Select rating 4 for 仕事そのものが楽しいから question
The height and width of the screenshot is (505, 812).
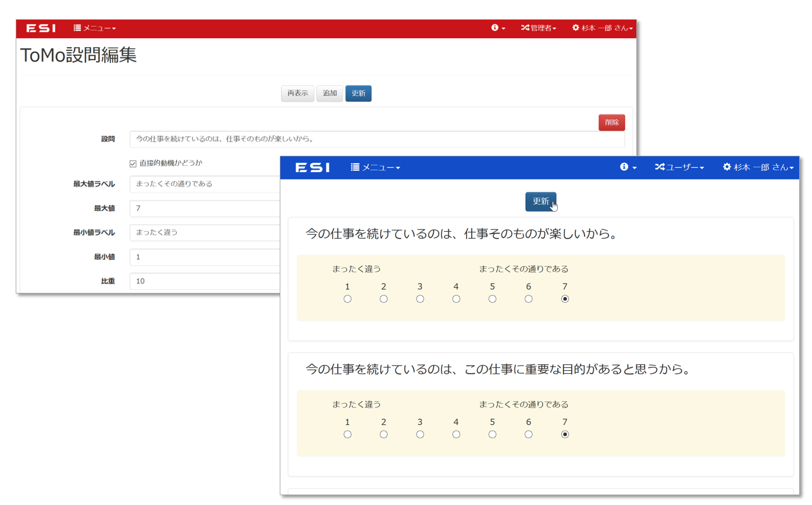456,299
